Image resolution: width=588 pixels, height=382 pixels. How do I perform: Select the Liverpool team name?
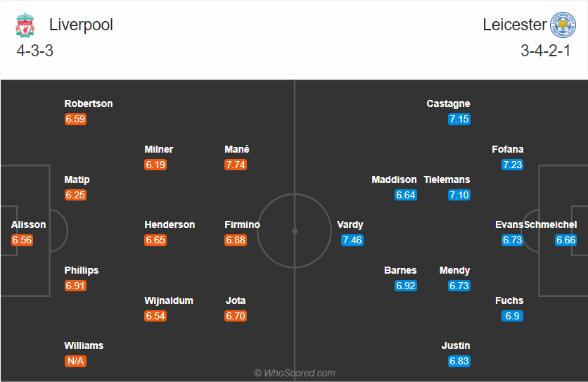tap(81, 25)
